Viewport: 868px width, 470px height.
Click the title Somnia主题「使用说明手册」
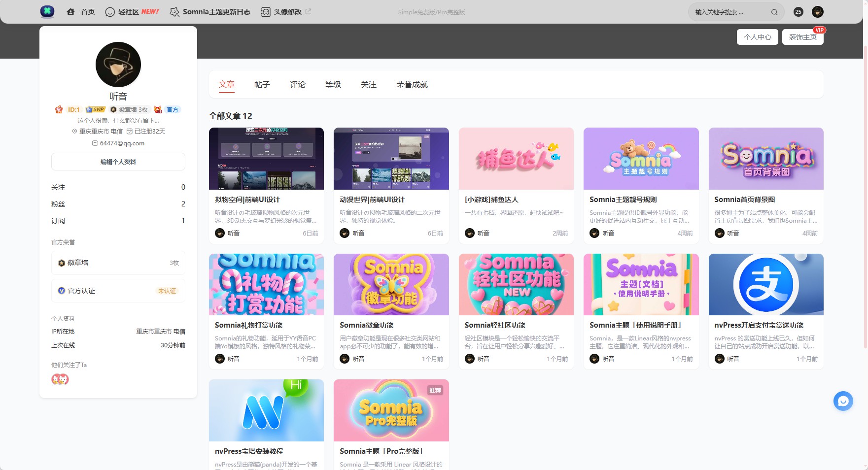[636, 325]
